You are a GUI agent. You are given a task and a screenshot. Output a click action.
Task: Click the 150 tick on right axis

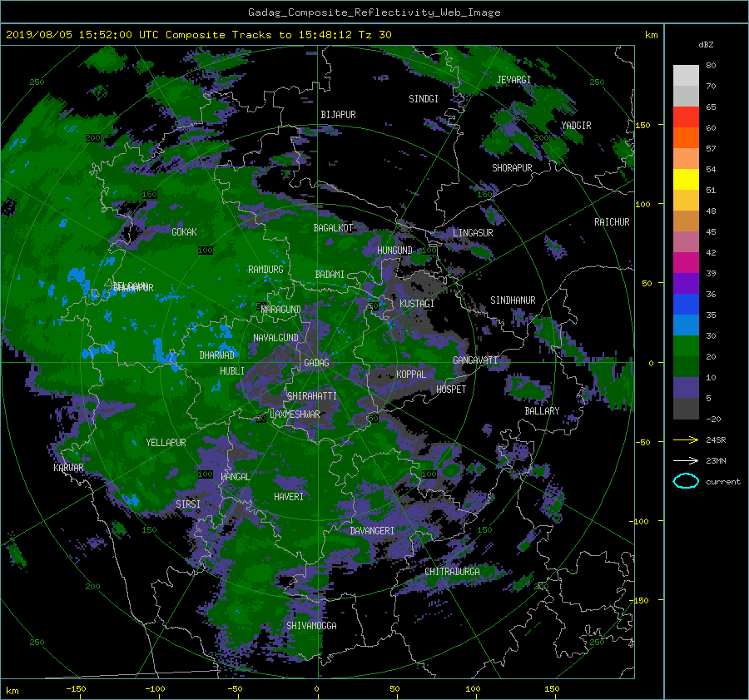643,125
